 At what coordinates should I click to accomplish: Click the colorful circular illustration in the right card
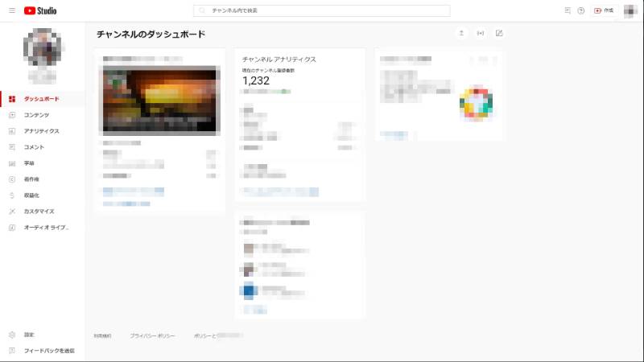coord(476,104)
